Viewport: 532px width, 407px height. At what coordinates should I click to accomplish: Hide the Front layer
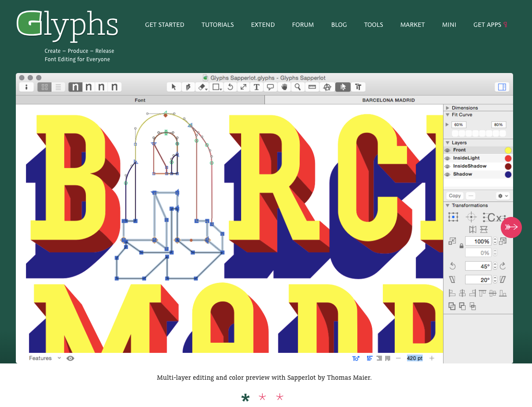tap(448, 150)
